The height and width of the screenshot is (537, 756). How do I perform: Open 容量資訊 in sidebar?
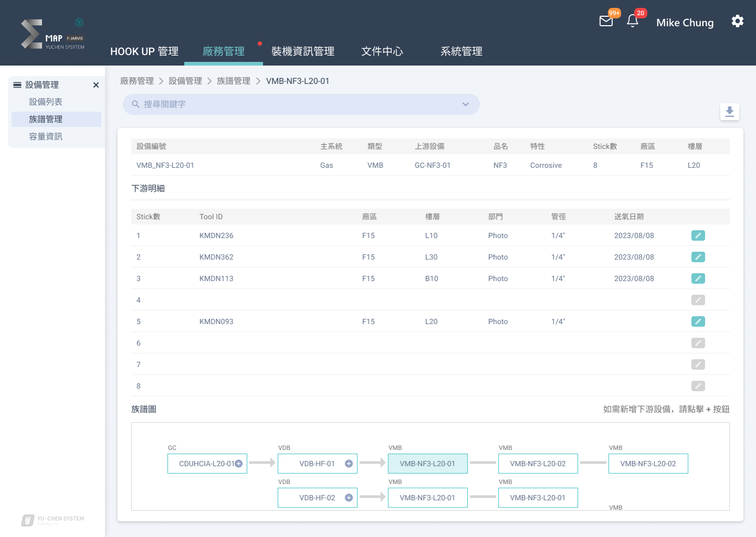pyautogui.click(x=46, y=136)
